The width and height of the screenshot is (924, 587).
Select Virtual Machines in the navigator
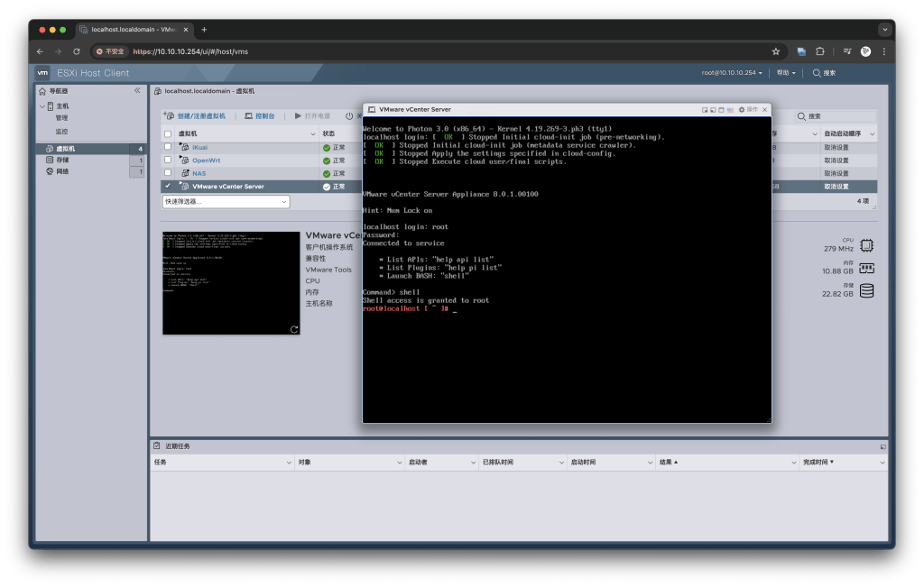(90, 149)
